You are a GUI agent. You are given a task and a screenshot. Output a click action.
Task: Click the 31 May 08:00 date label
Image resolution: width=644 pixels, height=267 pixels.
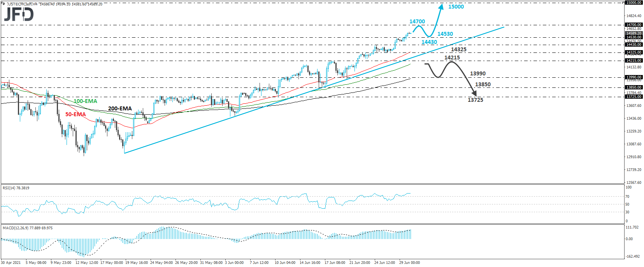click(x=211, y=263)
